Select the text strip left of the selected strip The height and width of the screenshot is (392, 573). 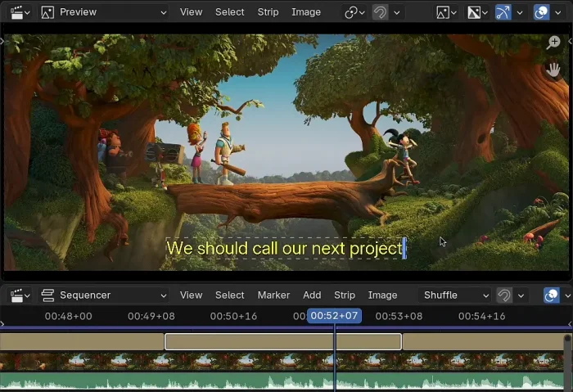point(82,341)
